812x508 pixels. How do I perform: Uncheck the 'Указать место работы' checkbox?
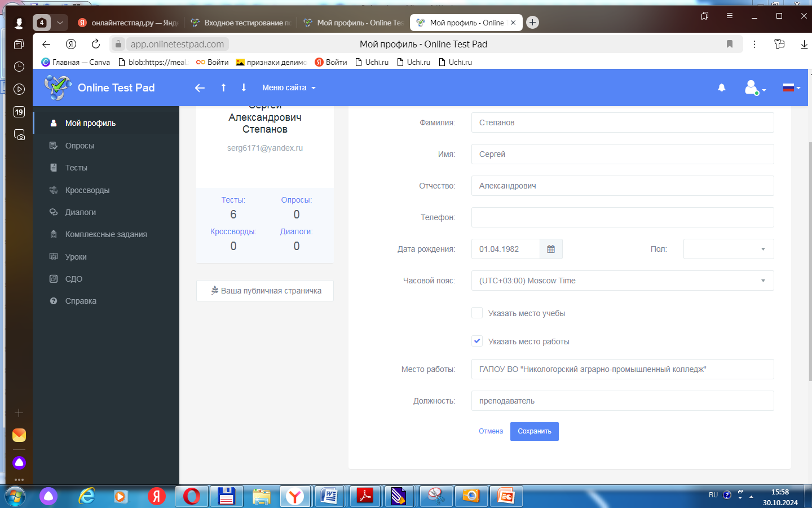tap(477, 341)
